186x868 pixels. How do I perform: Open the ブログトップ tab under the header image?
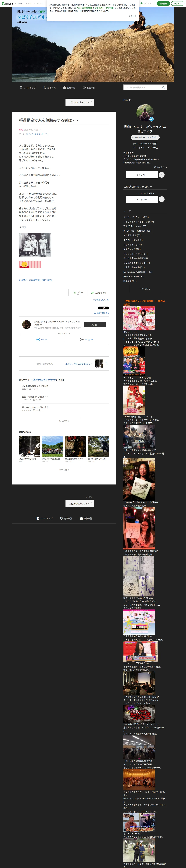(28, 88)
